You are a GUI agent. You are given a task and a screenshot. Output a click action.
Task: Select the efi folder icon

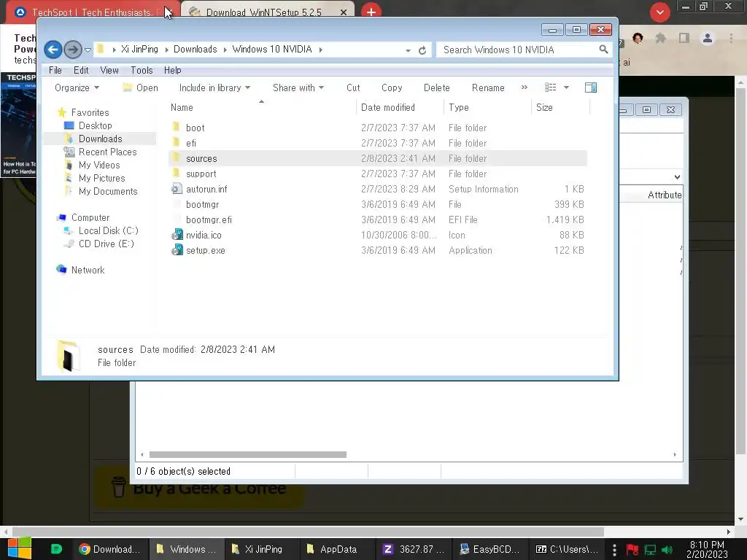[177, 142]
